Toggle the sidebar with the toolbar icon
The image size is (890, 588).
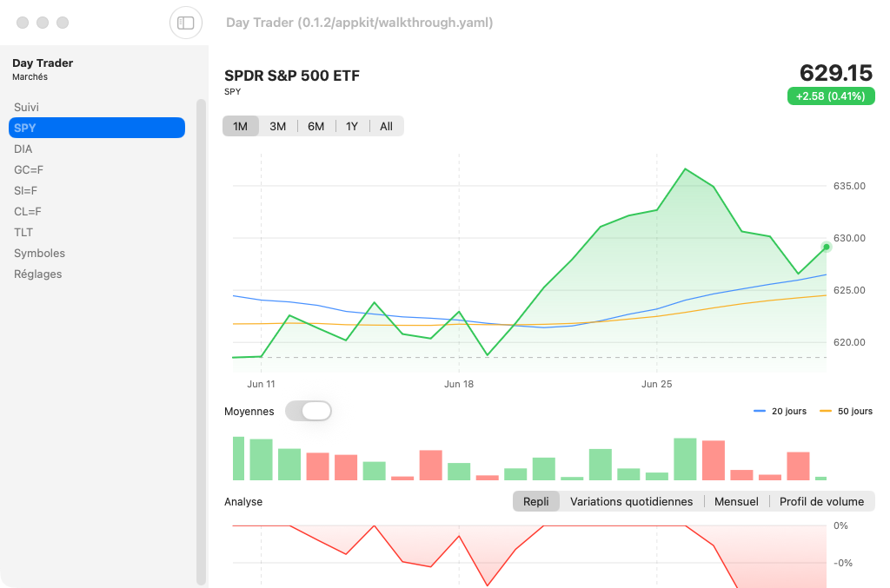point(186,23)
